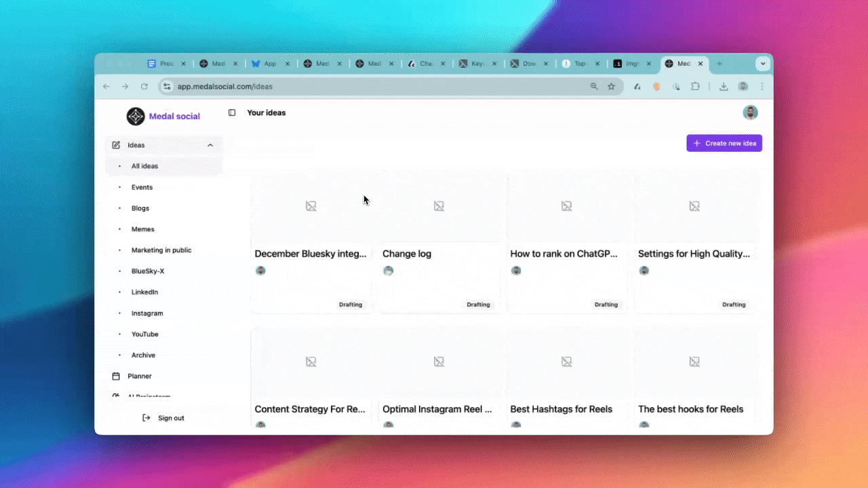Open the browser Downloads icon

pos(724,87)
